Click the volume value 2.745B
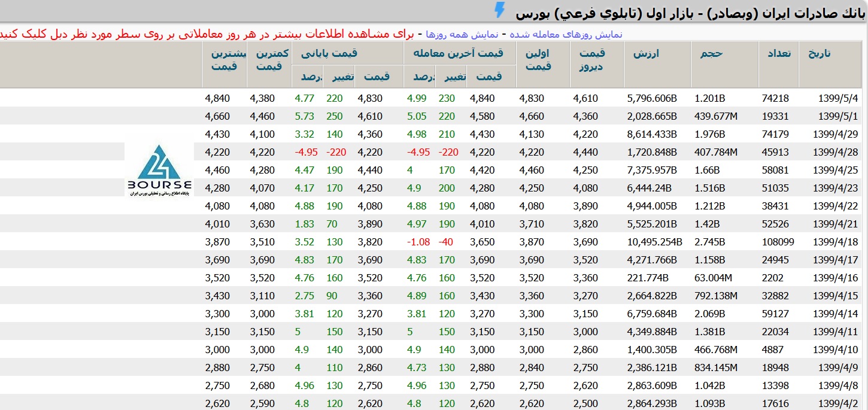This screenshot has width=868, height=410. tap(710, 242)
